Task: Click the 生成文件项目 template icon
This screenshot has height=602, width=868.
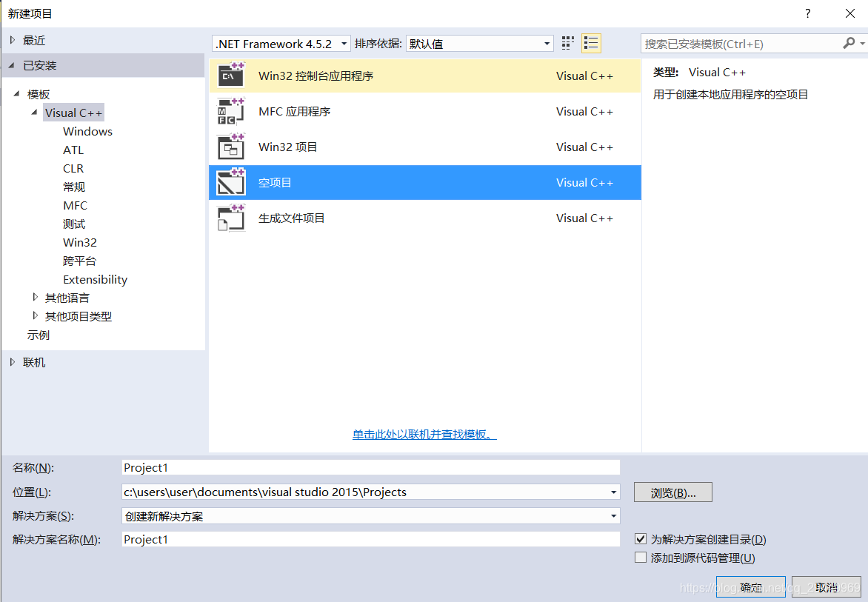Action: click(231, 218)
